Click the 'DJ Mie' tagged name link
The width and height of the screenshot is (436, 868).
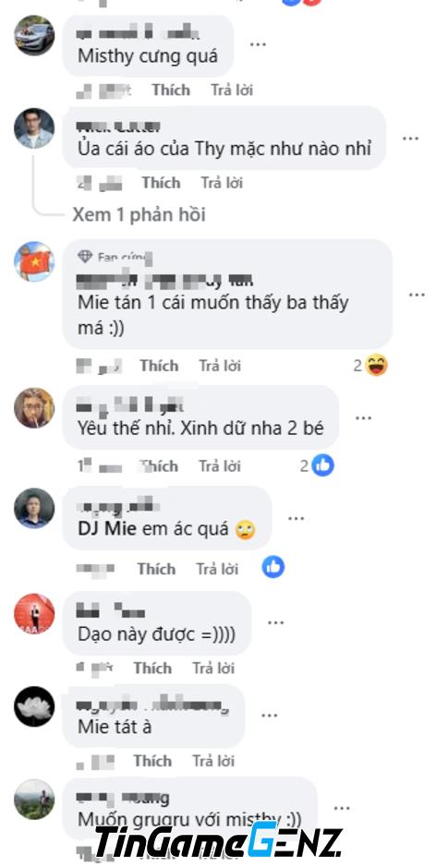107,529
